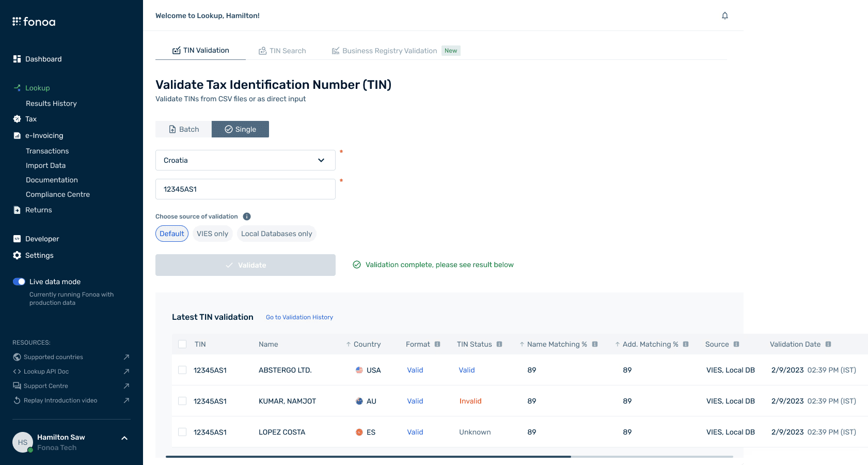Click the Source column info icon
The width and height of the screenshot is (868, 465).
[736, 344]
